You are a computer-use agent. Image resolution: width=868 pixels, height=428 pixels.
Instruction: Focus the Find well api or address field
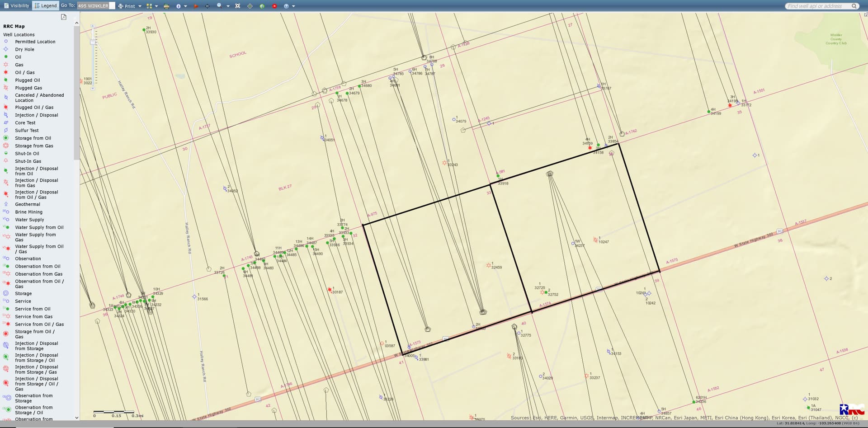coord(817,6)
